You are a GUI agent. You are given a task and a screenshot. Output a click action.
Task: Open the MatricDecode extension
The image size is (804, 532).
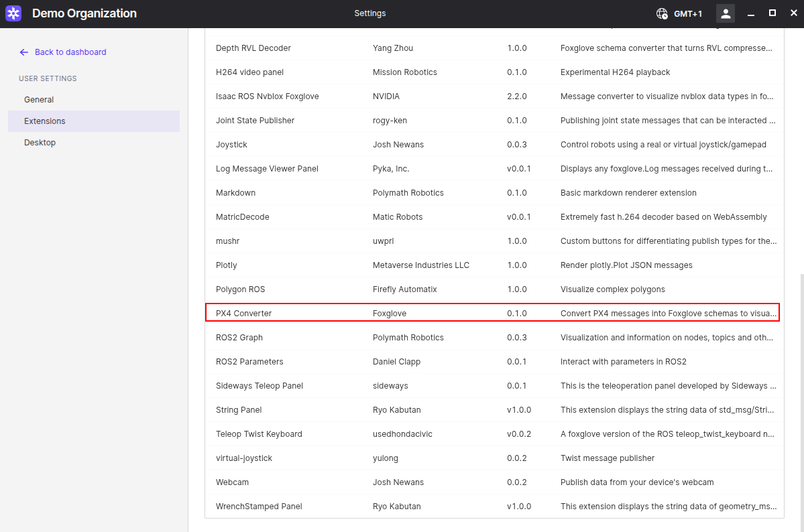(x=494, y=217)
